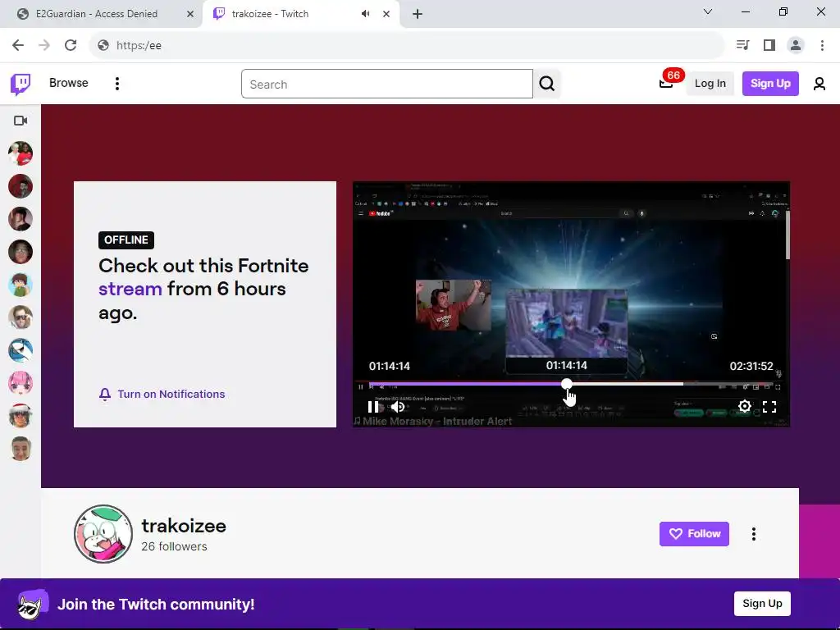Open the Twitch home logo
The height and width of the screenshot is (630, 840).
coord(21,84)
